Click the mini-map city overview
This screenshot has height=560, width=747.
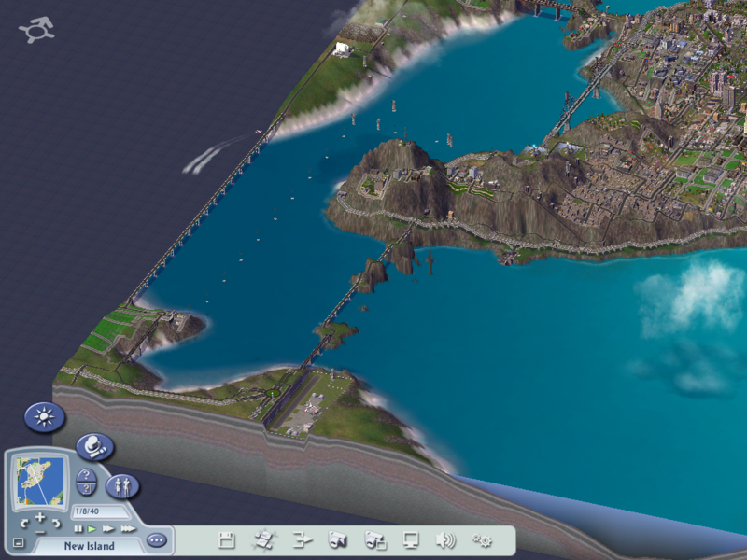[39, 481]
